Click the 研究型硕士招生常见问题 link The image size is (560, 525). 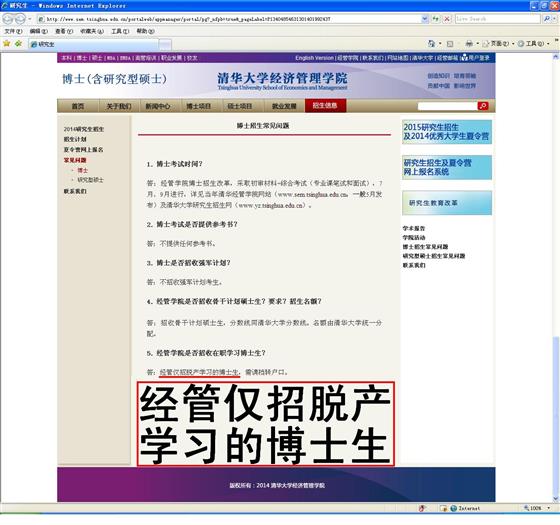pyautogui.click(x=434, y=256)
